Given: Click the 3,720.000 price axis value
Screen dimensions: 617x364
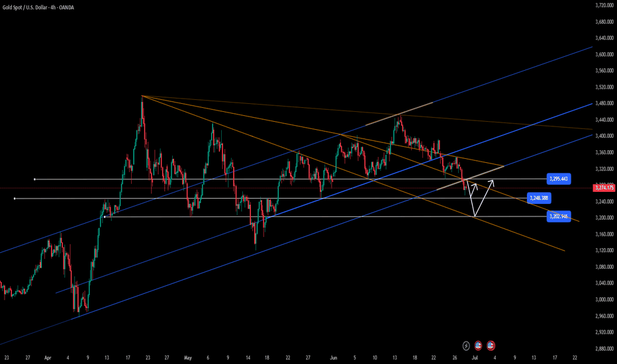Looking at the screenshot, I should (604, 5).
